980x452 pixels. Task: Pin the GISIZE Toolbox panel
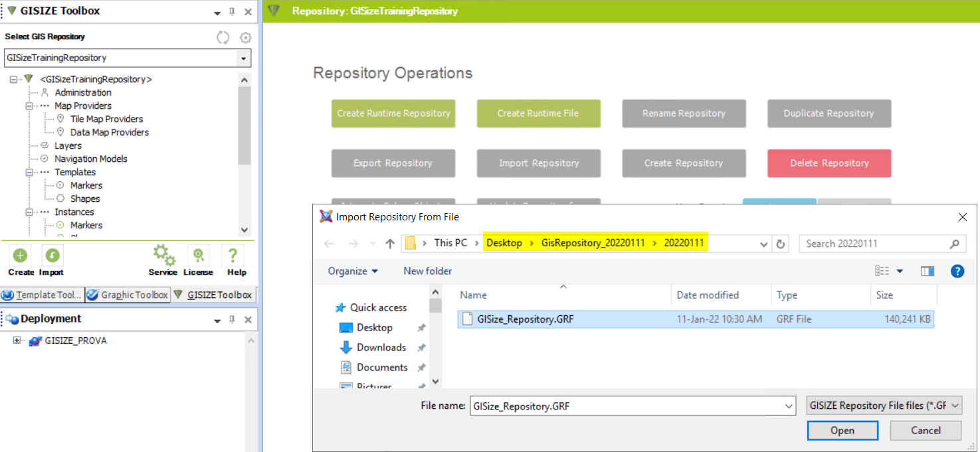(232, 12)
